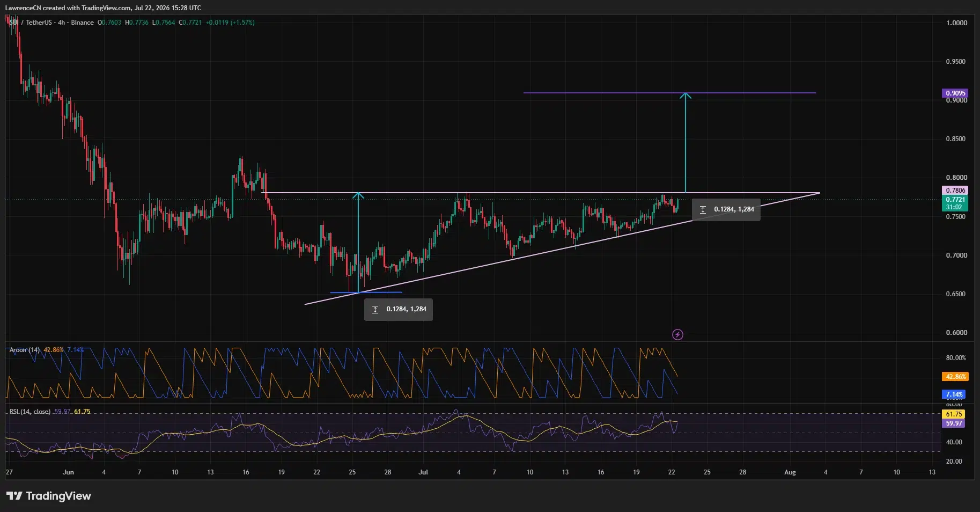Click the price-range icon in the lower measurement label
The width and height of the screenshot is (980, 512).
pos(375,309)
